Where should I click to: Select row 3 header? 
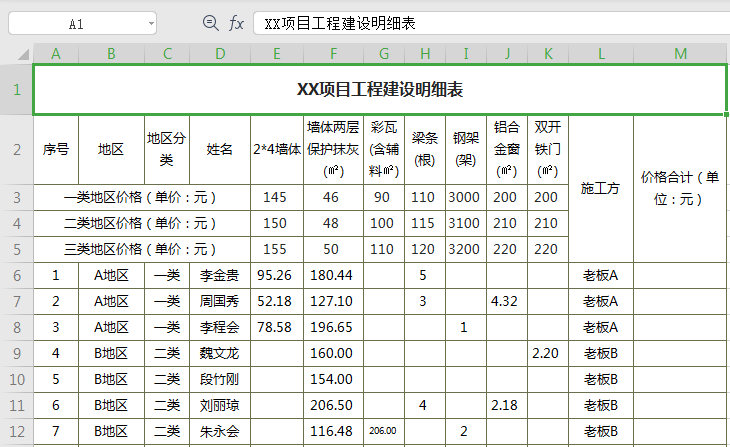click(x=17, y=197)
